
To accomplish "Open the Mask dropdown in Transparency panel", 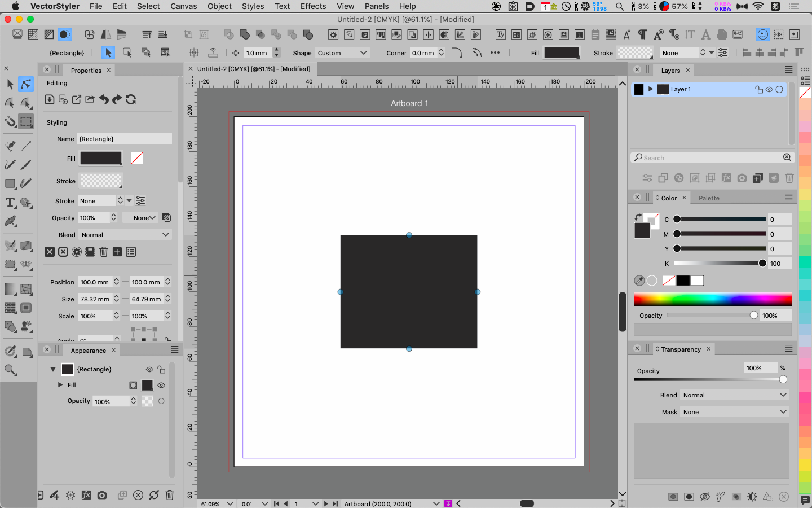I will click(734, 412).
